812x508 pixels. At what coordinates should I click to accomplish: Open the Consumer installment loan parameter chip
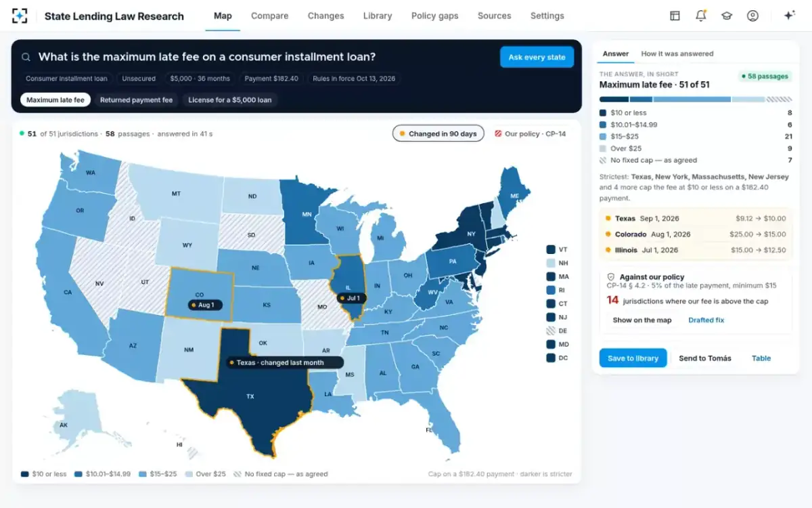pyautogui.click(x=66, y=79)
